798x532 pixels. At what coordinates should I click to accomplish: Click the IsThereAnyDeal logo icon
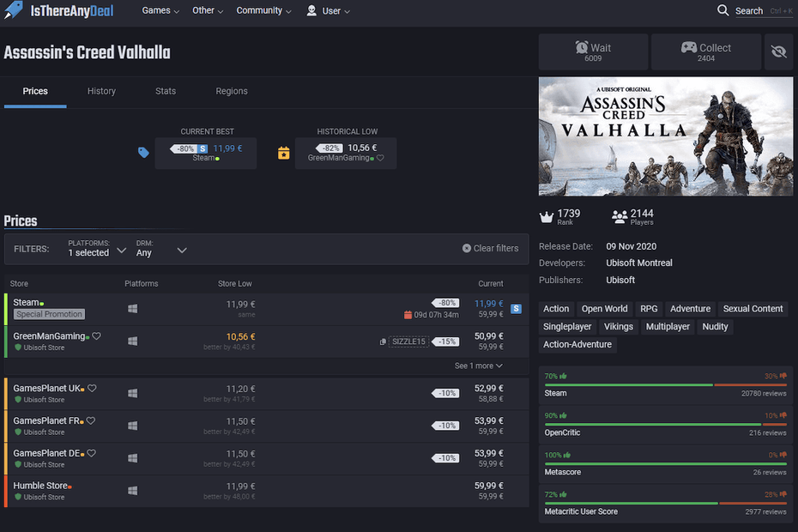pyautogui.click(x=13, y=11)
